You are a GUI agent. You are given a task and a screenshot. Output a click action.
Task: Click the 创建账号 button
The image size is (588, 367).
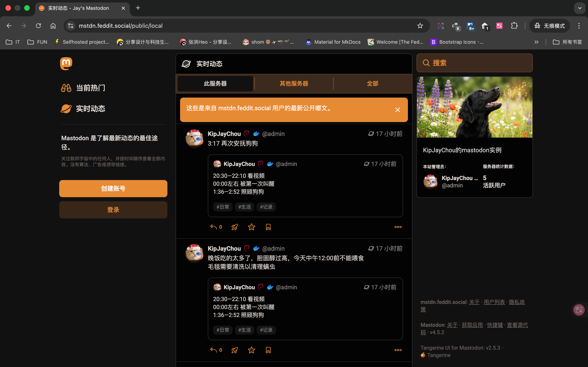click(x=113, y=188)
